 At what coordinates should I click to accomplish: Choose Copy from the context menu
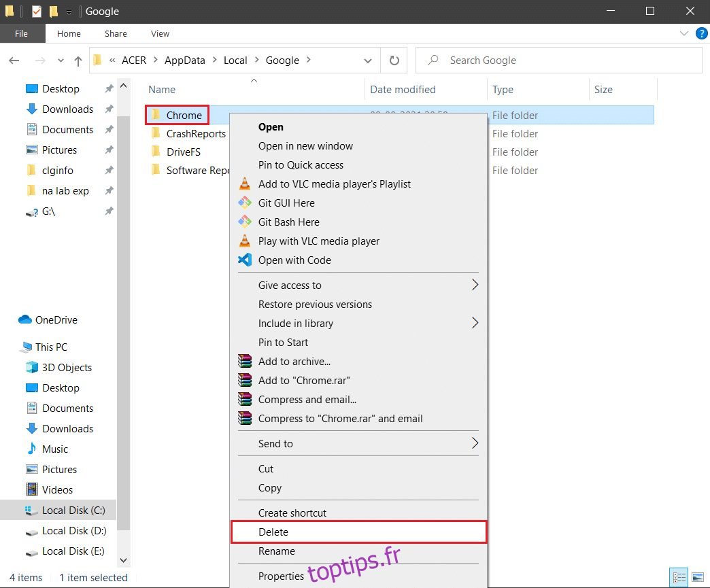(x=358, y=488)
